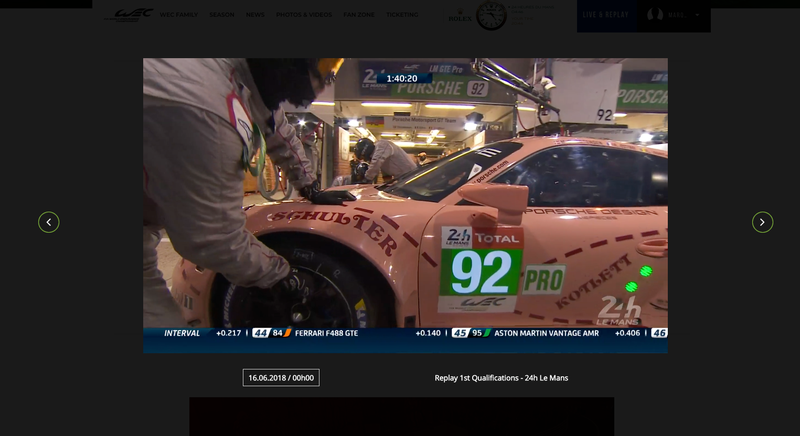Open the WEC Family menu

179,15
